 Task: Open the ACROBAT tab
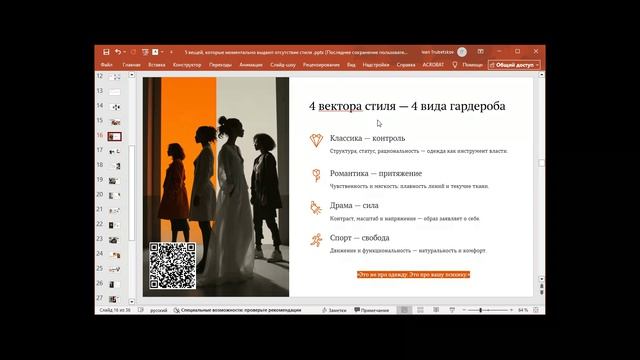pos(433,65)
